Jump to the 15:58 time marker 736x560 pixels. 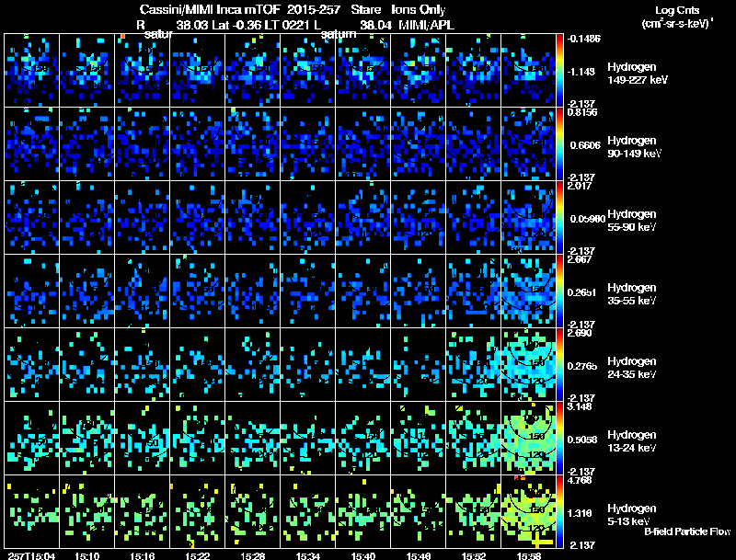tap(529, 554)
